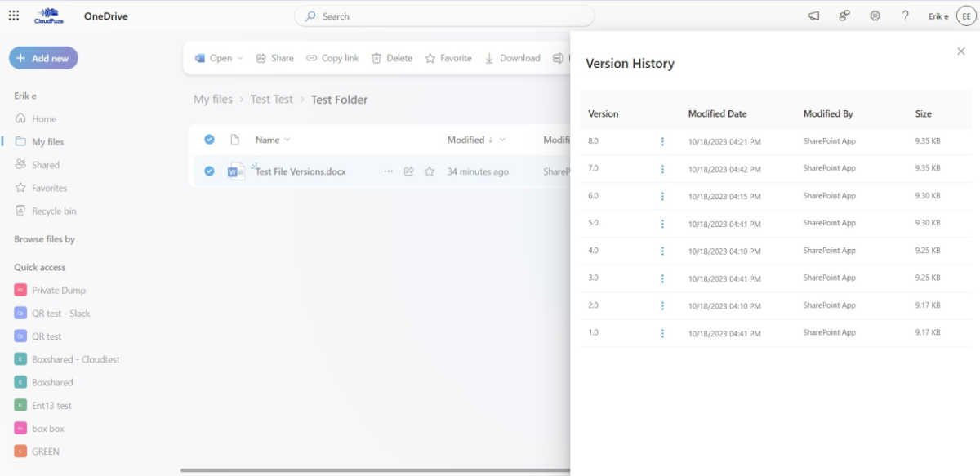
Task: Copy link for the selected file
Action: [332, 58]
